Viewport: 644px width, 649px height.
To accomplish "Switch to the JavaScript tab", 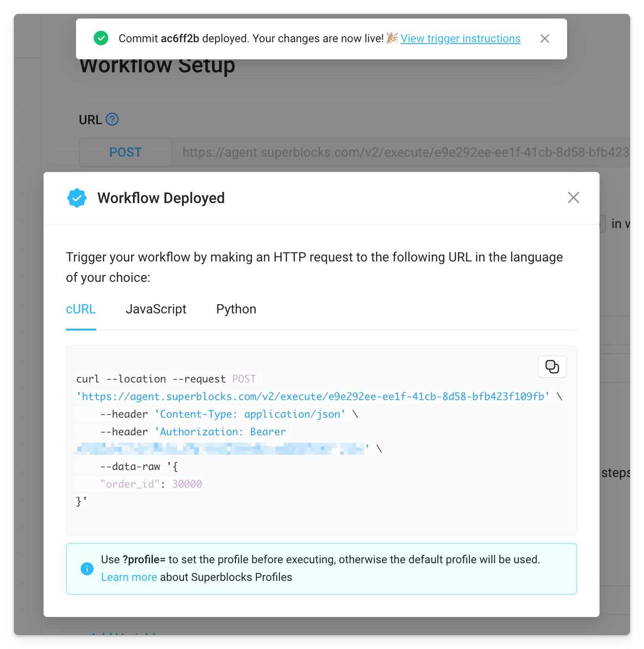I will [156, 309].
